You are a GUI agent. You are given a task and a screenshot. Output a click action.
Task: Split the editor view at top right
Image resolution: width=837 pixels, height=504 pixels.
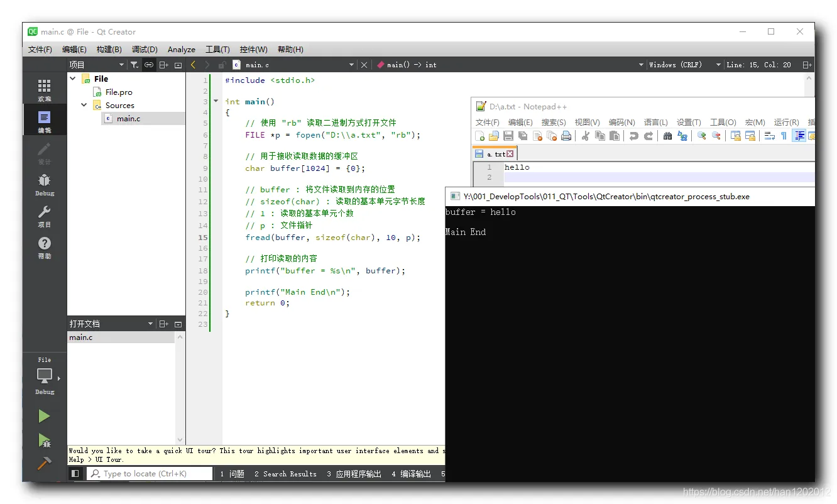(807, 65)
